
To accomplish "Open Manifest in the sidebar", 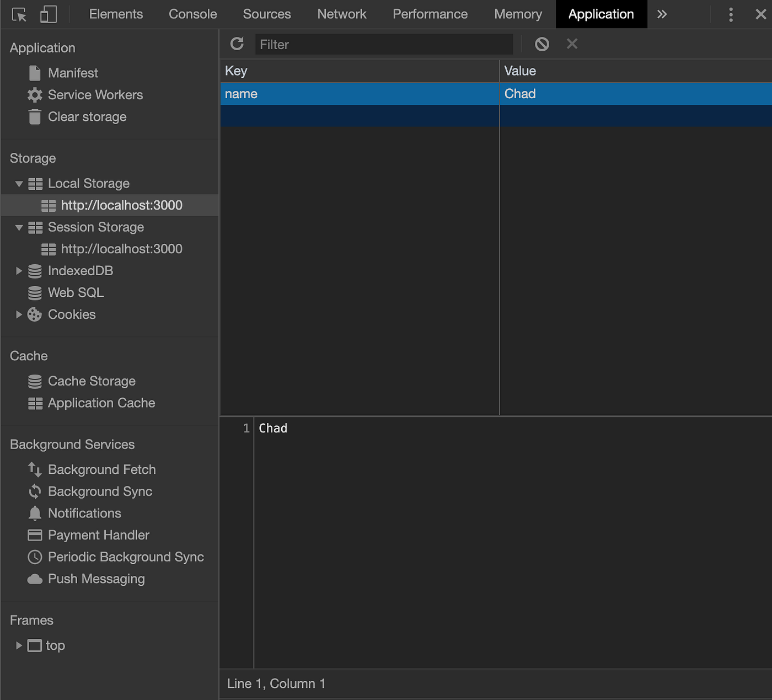I will pos(73,73).
